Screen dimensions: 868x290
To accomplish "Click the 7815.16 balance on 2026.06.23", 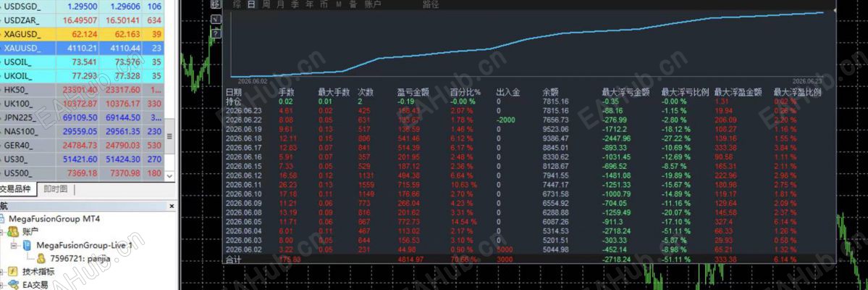I will point(555,110).
